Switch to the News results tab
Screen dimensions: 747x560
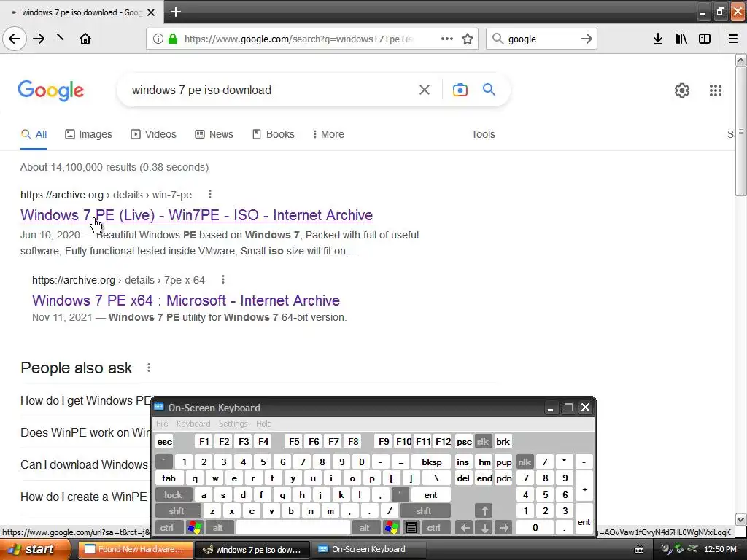coord(214,134)
